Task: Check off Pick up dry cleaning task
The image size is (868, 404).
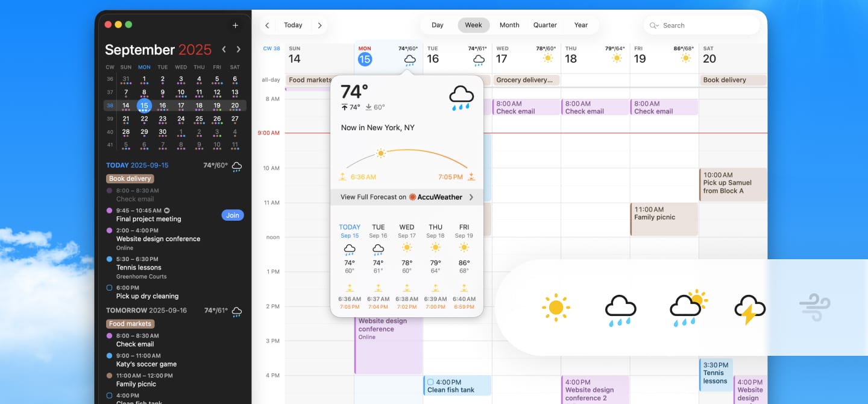Action: (x=109, y=288)
